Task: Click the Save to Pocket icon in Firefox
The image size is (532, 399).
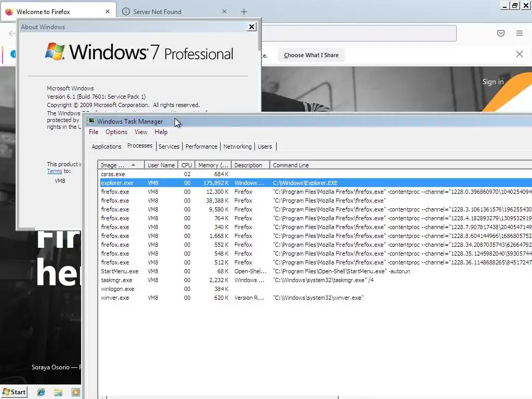Action: coord(501,33)
